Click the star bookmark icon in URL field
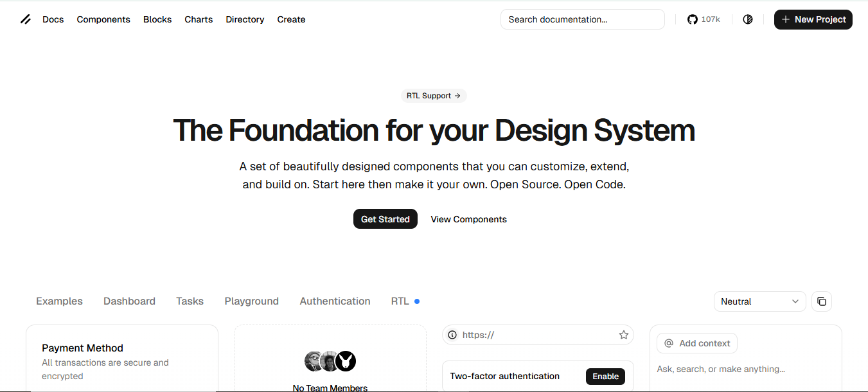 point(623,335)
